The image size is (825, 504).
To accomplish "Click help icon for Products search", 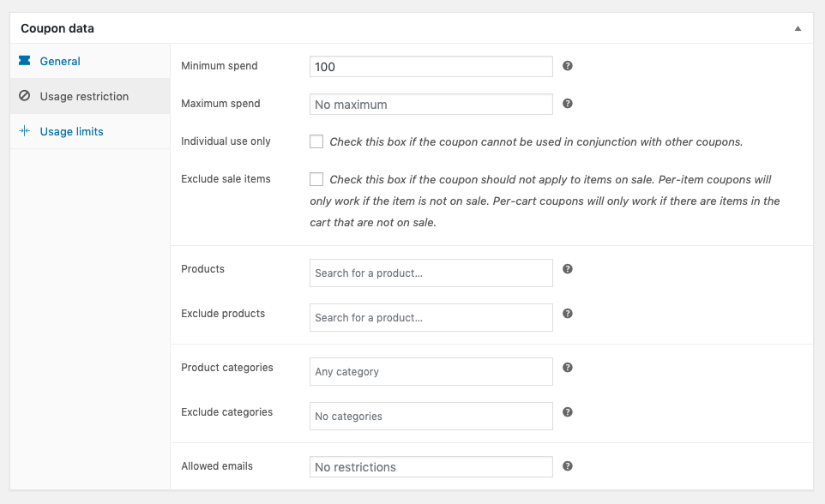I will click(567, 269).
